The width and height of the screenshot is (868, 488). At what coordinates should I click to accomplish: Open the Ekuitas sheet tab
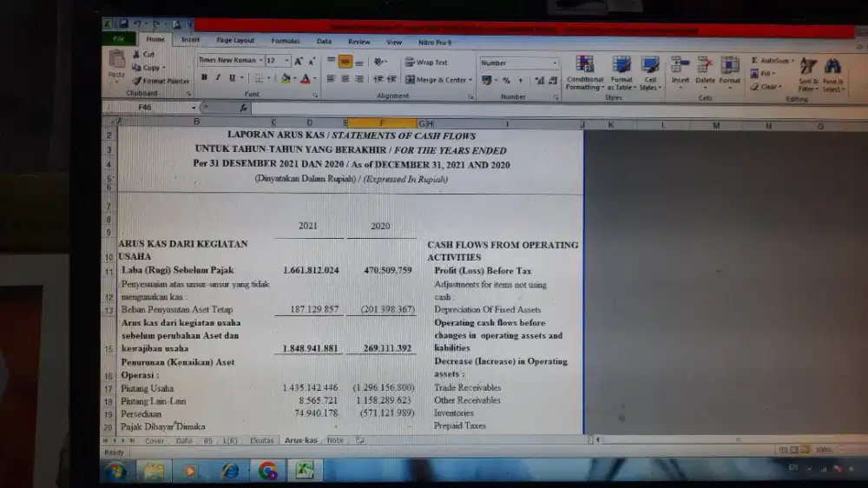pos(261,440)
